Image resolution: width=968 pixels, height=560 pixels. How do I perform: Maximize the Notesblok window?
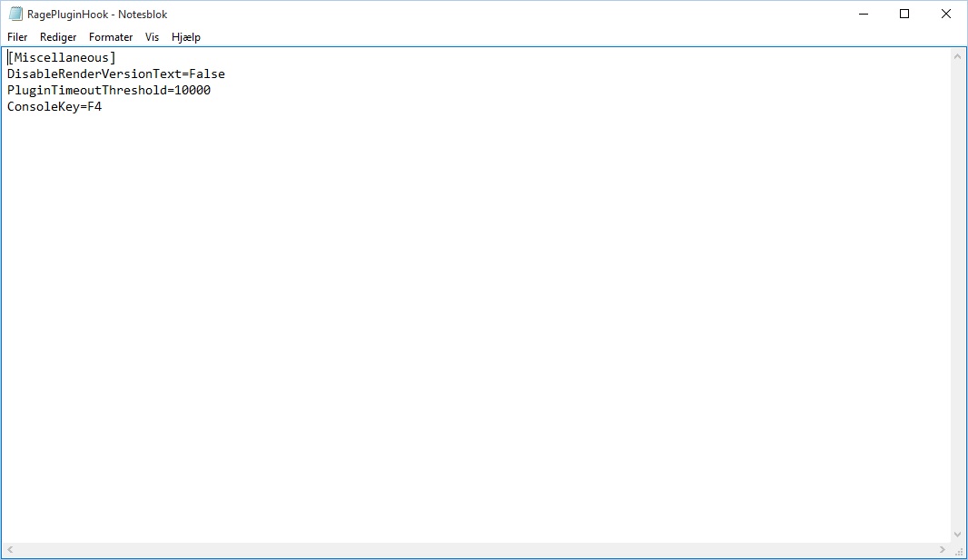click(904, 14)
